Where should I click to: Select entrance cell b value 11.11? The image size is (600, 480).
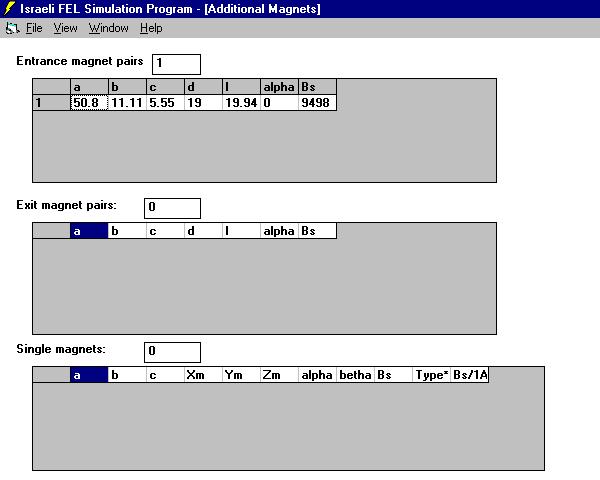click(127, 103)
